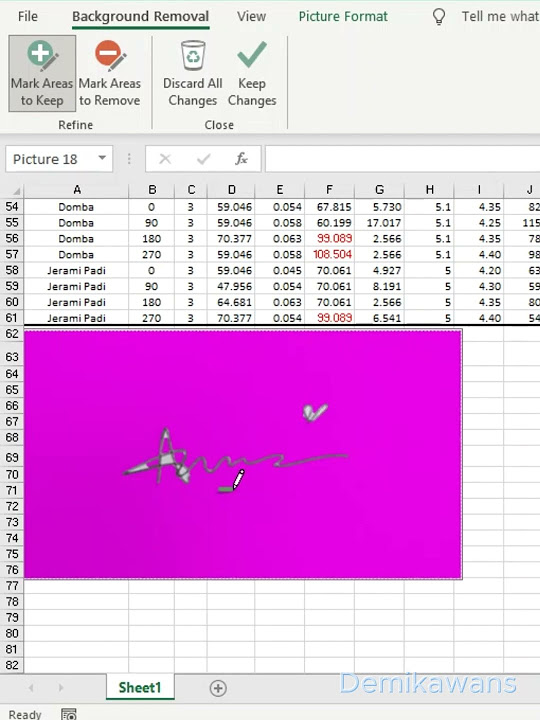Click the insert function fx icon
This screenshot has height=720, width=540.
coord(241,159)
